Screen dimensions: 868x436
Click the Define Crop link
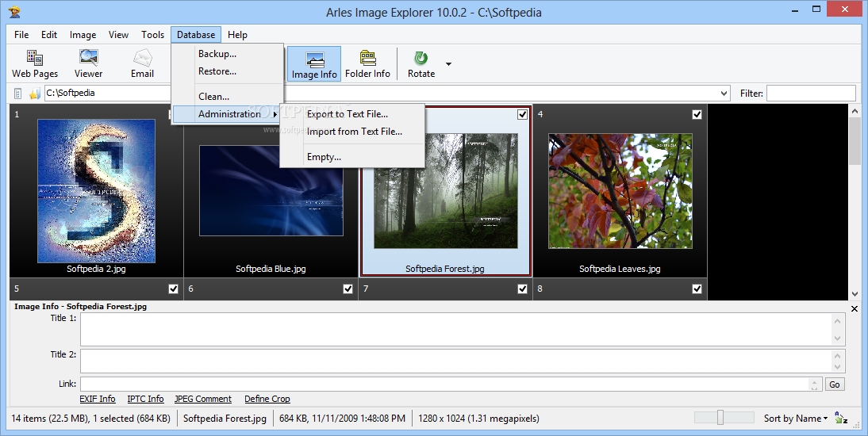(x=267, y=399)
